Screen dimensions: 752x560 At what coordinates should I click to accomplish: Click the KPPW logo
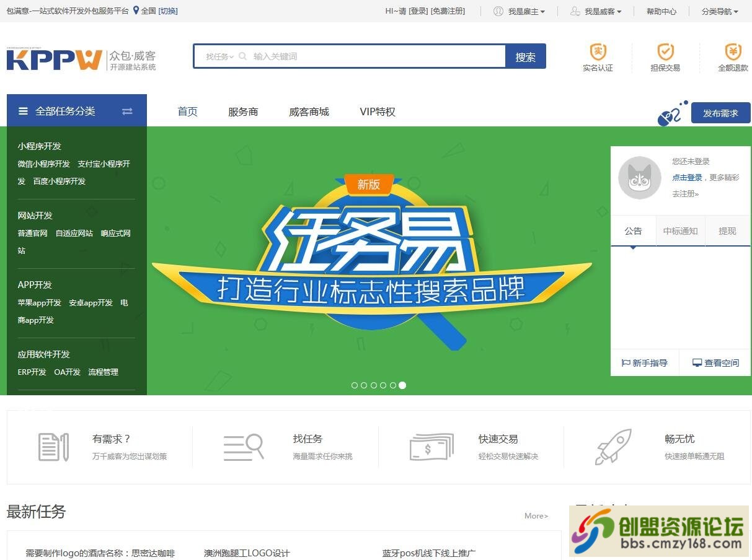(55, 59)
